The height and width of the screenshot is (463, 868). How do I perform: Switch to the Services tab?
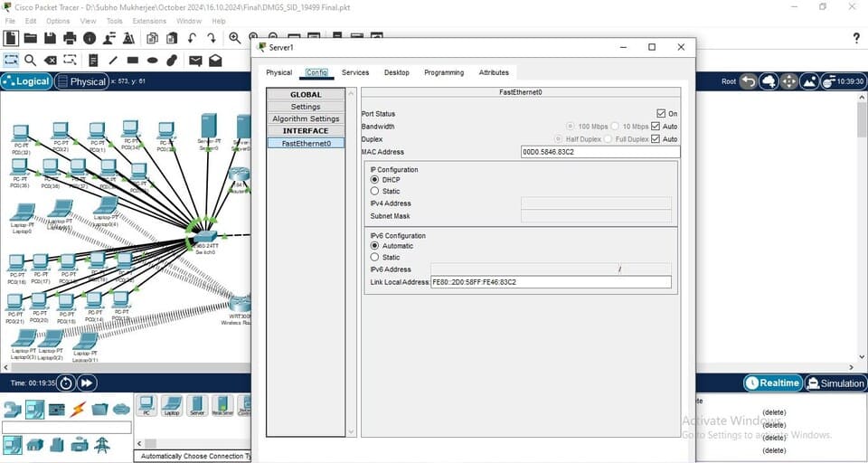point(355,72)
